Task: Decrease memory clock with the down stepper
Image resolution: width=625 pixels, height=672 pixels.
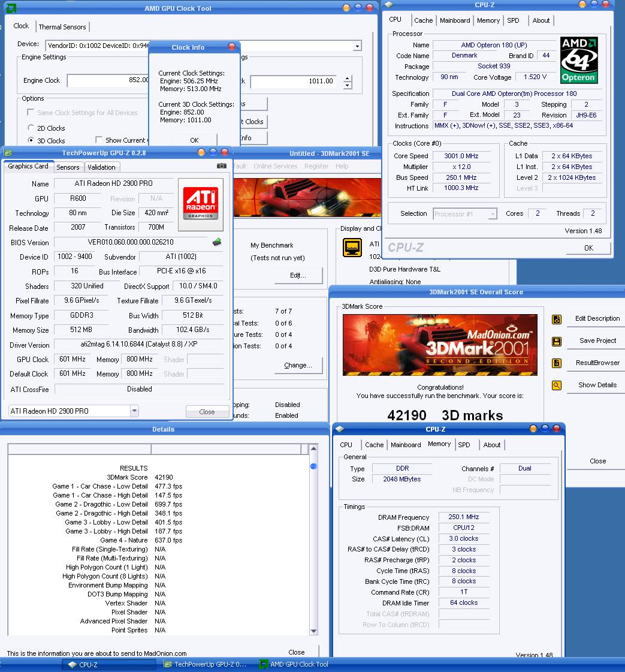Action: [348, 85]
